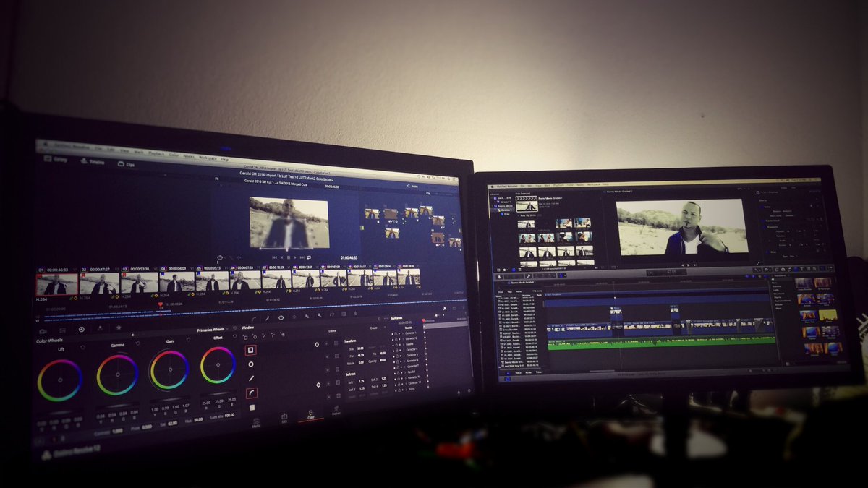This screenshot has height=488, width=868.
Task: Click Final Cut import media arrow icon
Action: [x=501, y=275]
